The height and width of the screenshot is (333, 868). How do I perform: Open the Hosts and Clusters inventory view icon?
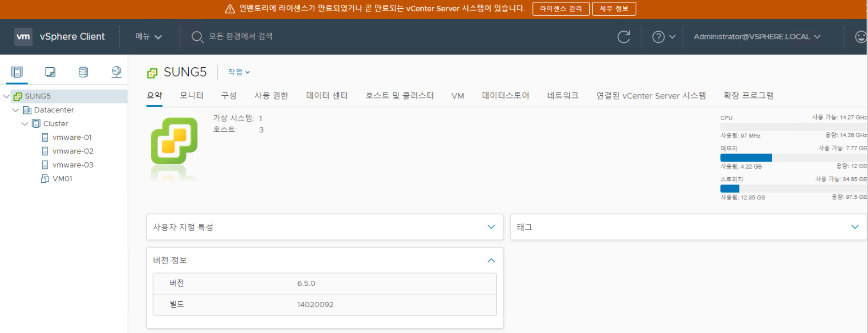tap(17, 72)
